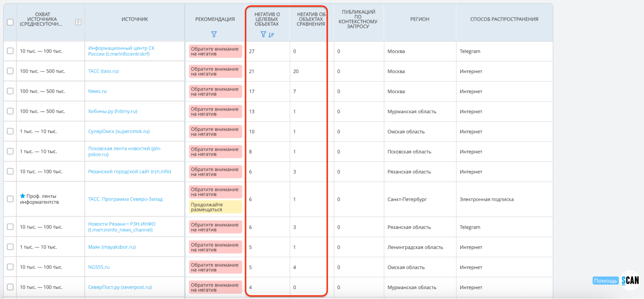This screenshot has height=299, width=644.
Task: Tick the Псковская лента новостей checkbox
Action: pos(10,151)
